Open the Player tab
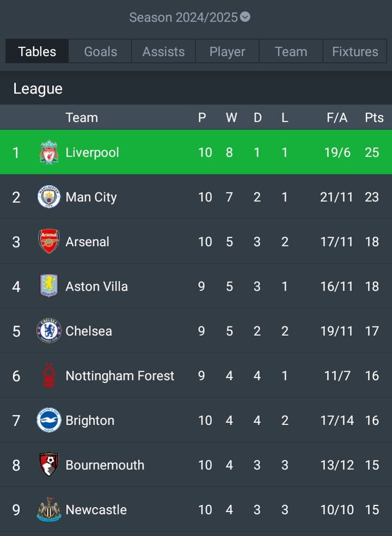This screenshot has height=536, width=392. coord(227,52)
